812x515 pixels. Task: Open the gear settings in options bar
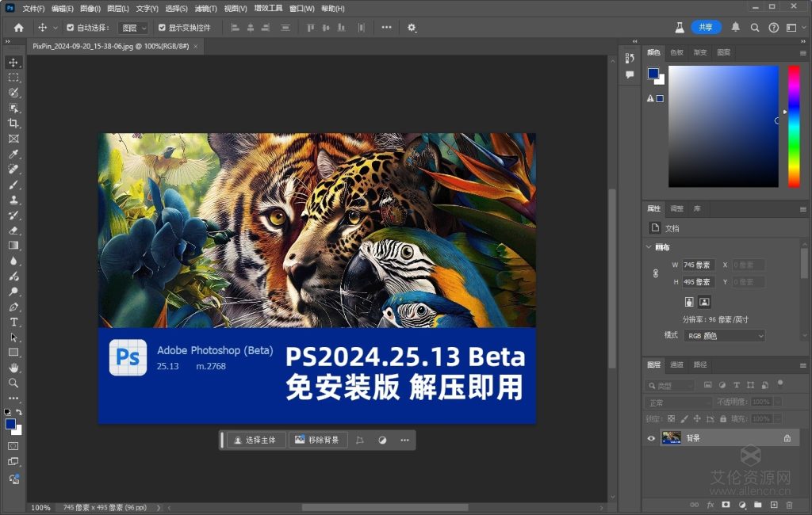click(412, 28)
